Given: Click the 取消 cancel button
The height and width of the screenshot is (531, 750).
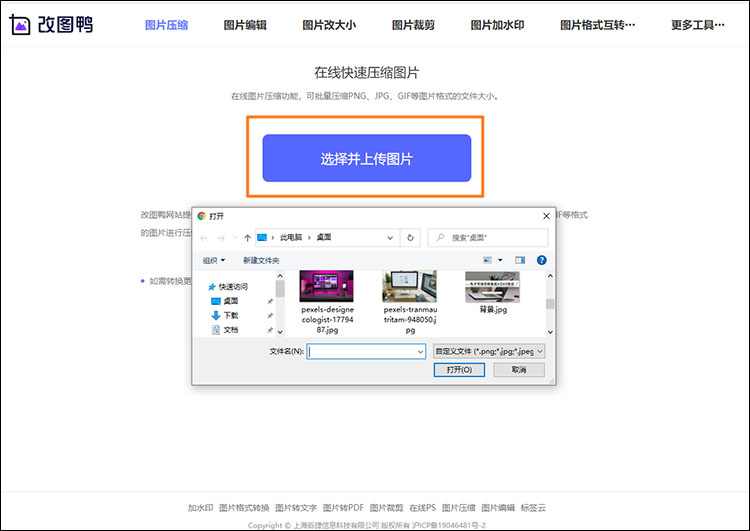Looking at the screenshot, I should 517,370.
